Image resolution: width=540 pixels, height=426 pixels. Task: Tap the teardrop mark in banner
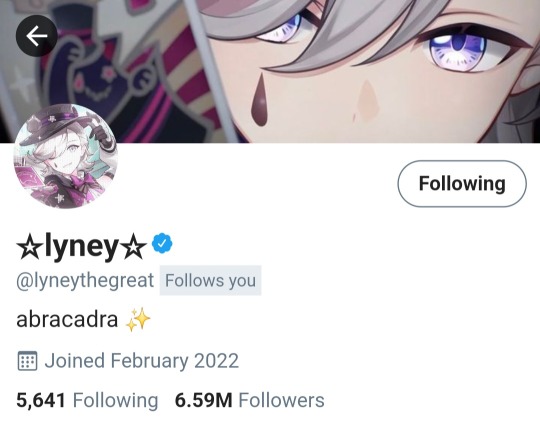[x=260, y=99]
